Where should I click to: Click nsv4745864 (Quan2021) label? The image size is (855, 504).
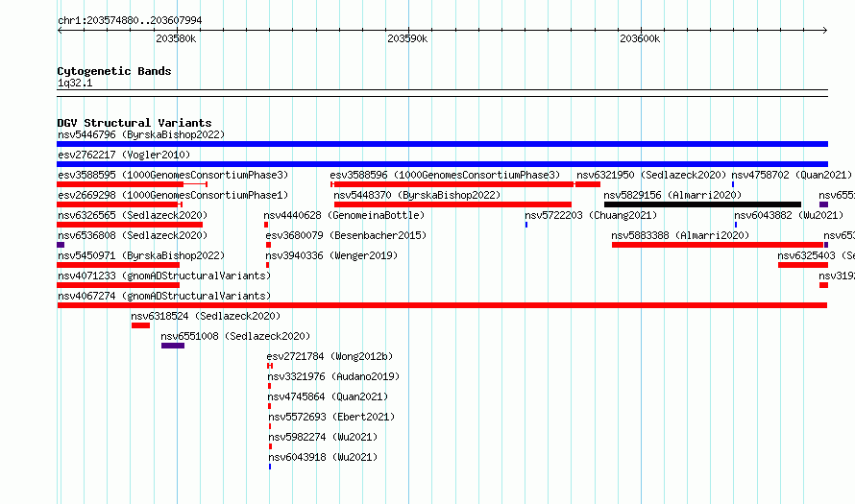point(328,396)
